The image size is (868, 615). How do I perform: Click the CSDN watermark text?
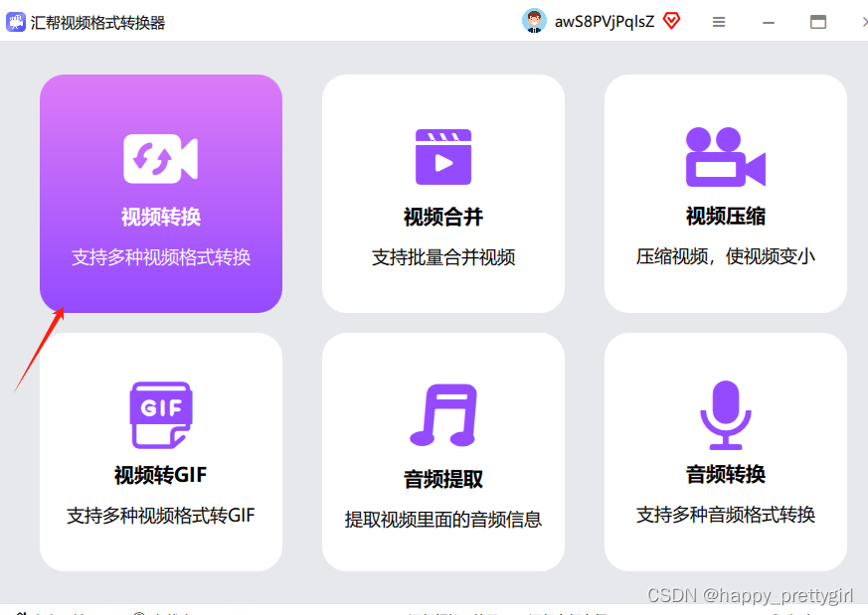[749, 595]
